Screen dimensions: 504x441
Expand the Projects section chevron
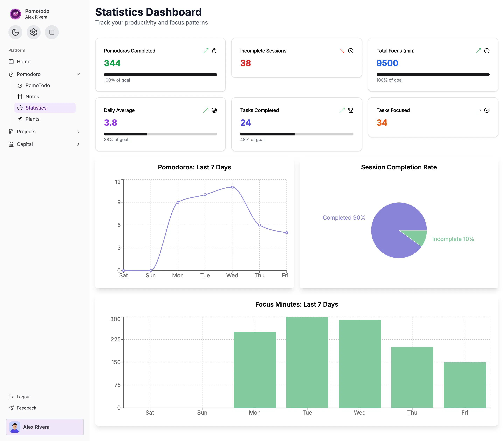pyautogui.click(x=78, y=132)
